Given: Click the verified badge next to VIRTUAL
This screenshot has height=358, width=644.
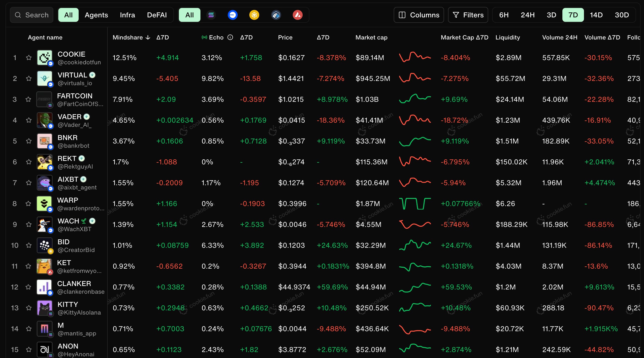Looking at the screenshot, I should (93, 75).
